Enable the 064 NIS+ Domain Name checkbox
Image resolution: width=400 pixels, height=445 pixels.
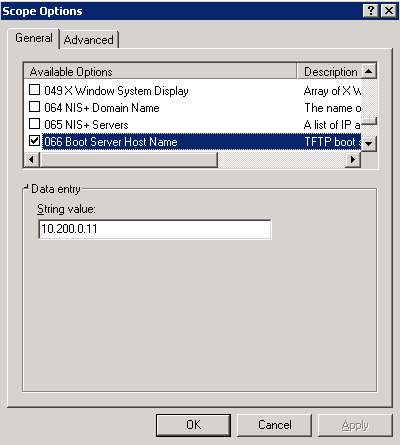tap(34, 107)
